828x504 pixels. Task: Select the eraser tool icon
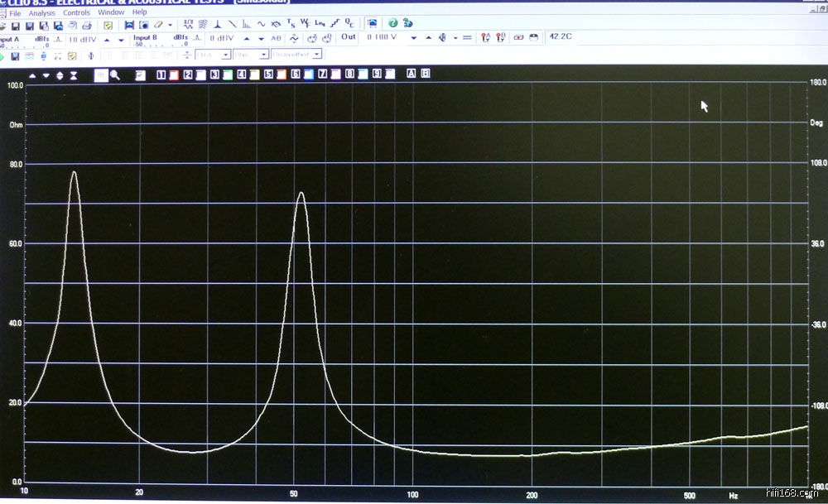click(x=157, y=26)
